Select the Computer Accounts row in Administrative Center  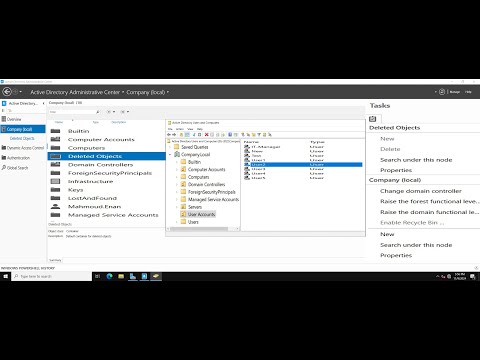click(x=107, y=139)
